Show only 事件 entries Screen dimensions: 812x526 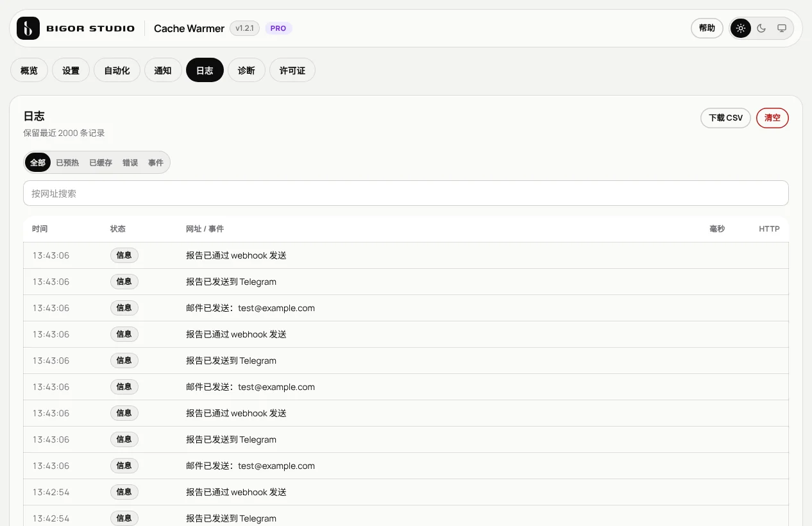156,163
